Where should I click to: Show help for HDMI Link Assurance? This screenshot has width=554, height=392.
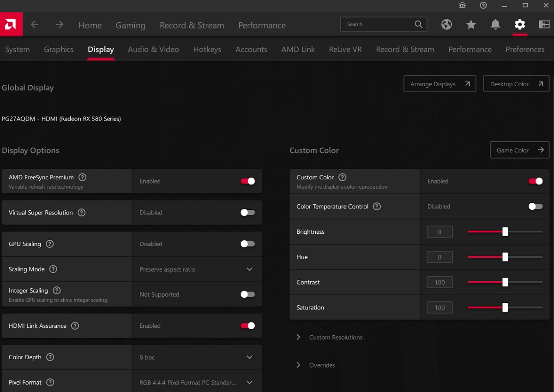[75, 326]
